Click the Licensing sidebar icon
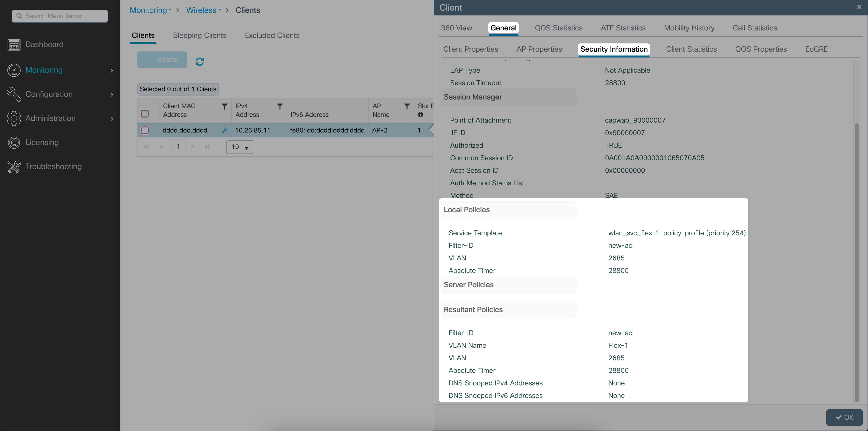The image size is (868, 431). 14,143
